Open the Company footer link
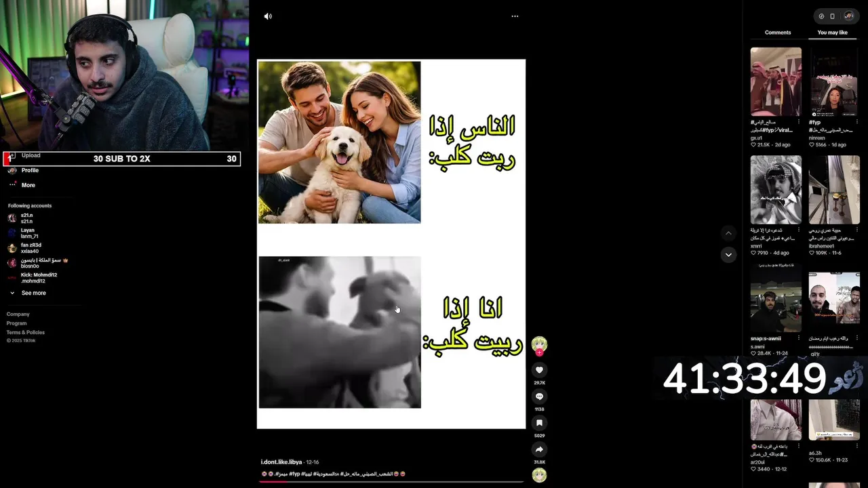Viewport: 868px width, 488px height. pyautogui.click(x=18, y=314)
